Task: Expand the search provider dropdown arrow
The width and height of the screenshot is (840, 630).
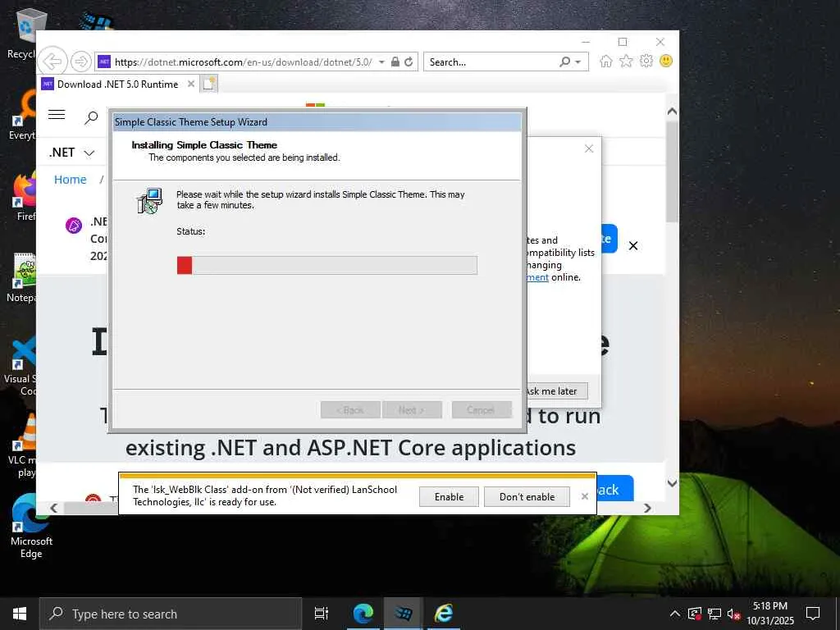Action: [x=578, y=62]
